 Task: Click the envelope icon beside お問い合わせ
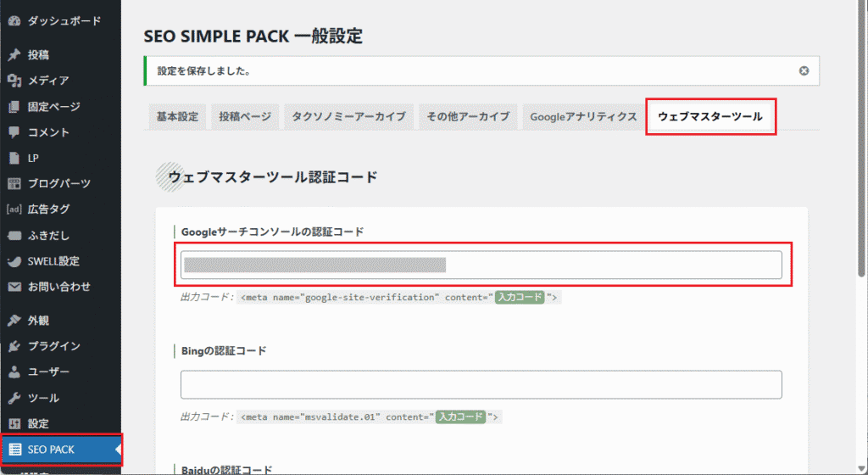pos(14,287)
